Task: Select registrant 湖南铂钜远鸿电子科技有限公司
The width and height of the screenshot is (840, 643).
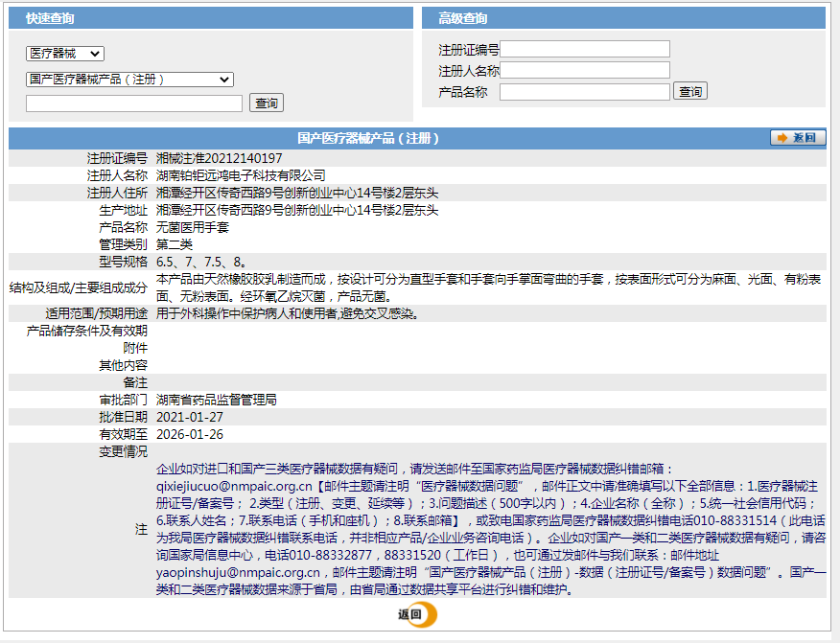Action: pos(241,175)
